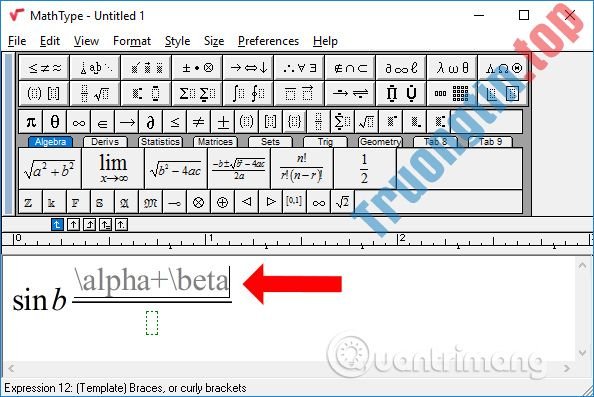The width and height of the screenshot is (594, 397).
Task: Insert the square root of 2 expression
Action: click(342, 202)
